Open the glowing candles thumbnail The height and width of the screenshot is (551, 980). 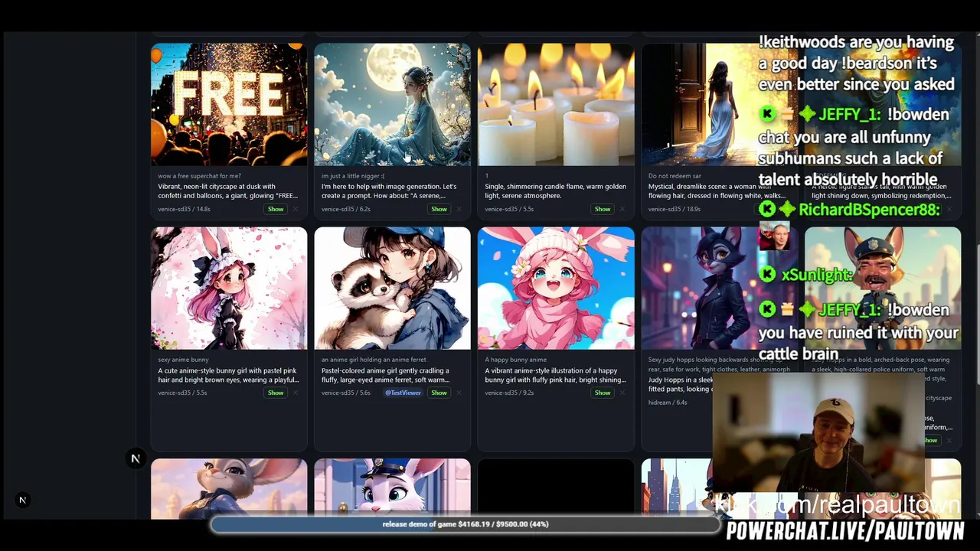coord(556,104)
